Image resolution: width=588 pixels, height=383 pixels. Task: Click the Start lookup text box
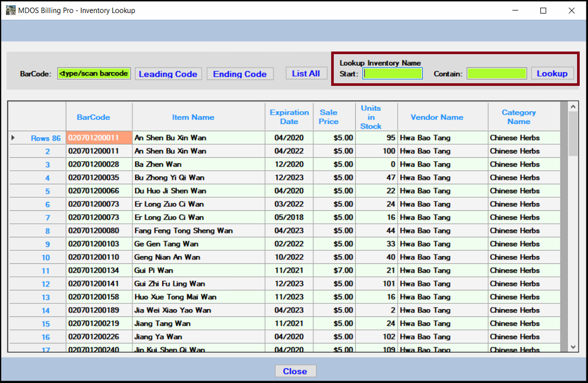[393, 73]
